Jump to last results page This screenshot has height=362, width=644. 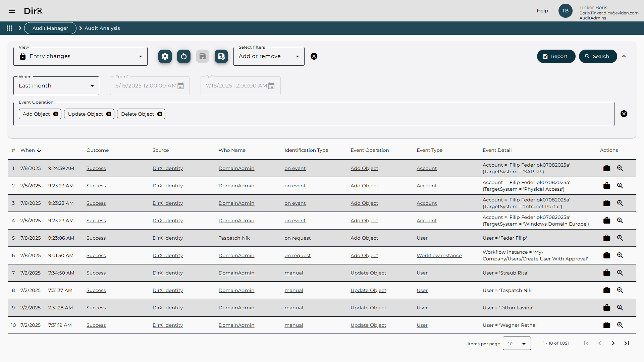(x=627, y=343)
